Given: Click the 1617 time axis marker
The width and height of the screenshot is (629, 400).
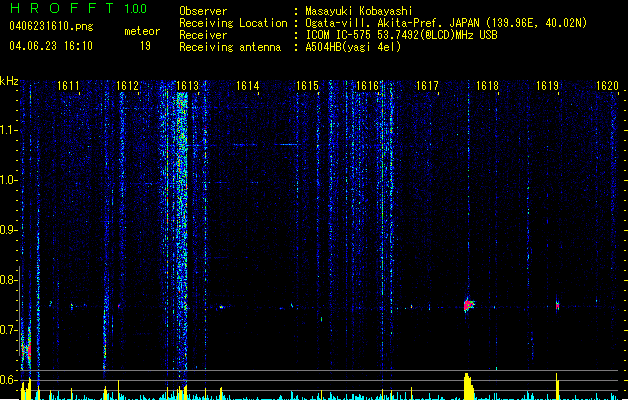Looking at the screenshot, I should [x=427, y=86].
